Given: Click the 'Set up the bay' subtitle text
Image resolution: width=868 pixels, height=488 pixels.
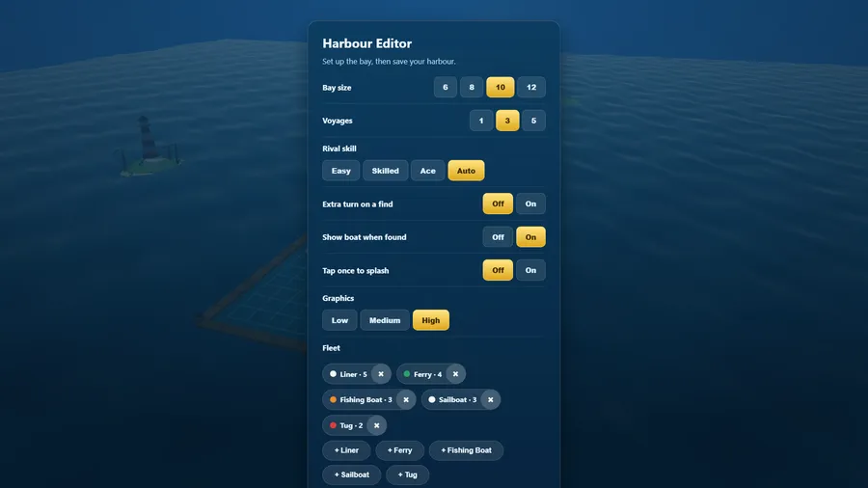Looking at the screenshot, I should pyautogui.click(x=390, y=62).
